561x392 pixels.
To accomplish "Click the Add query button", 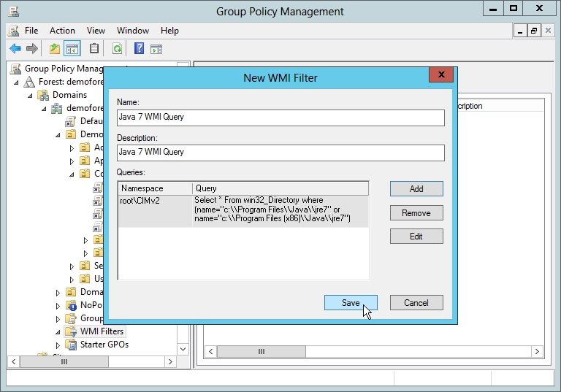I will tap(416, 188).
